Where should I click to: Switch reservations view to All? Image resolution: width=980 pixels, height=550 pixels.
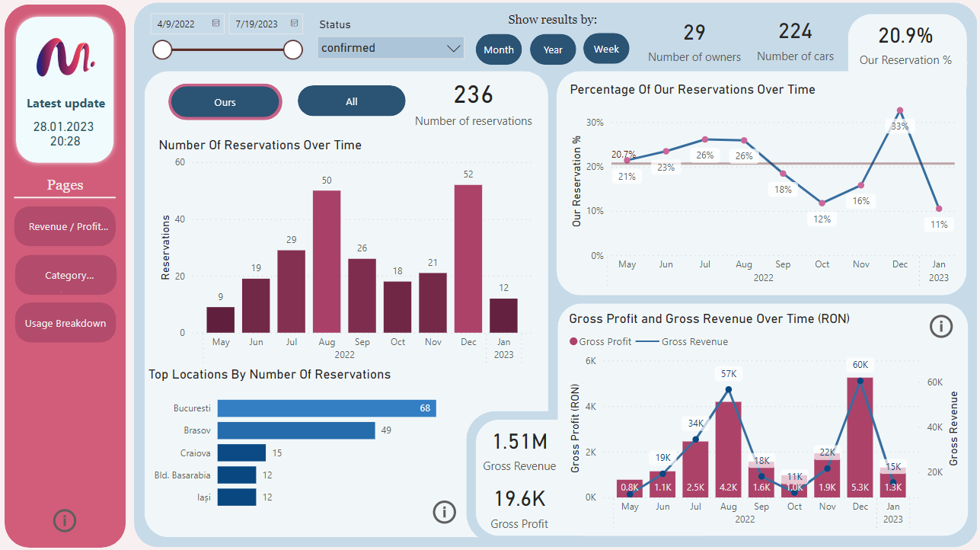tap(351, 101)
